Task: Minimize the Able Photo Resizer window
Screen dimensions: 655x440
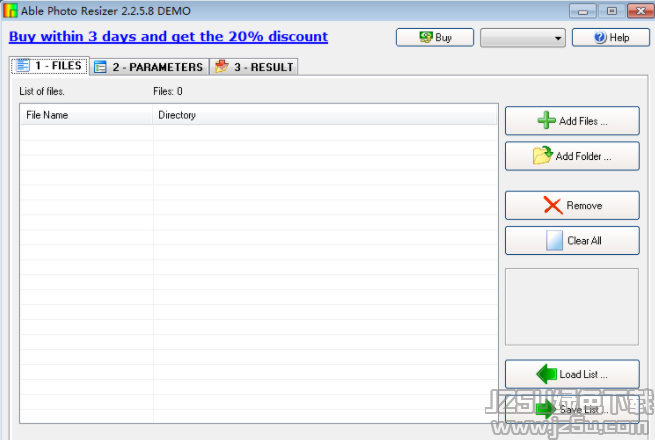Action: tap(582, 11)
